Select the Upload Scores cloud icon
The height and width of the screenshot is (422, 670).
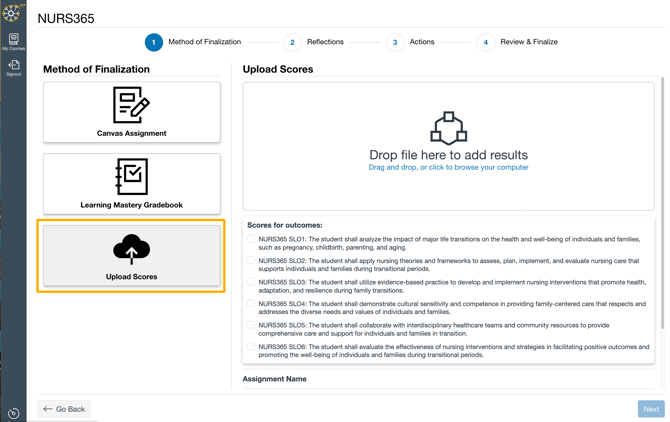(131, 249)
